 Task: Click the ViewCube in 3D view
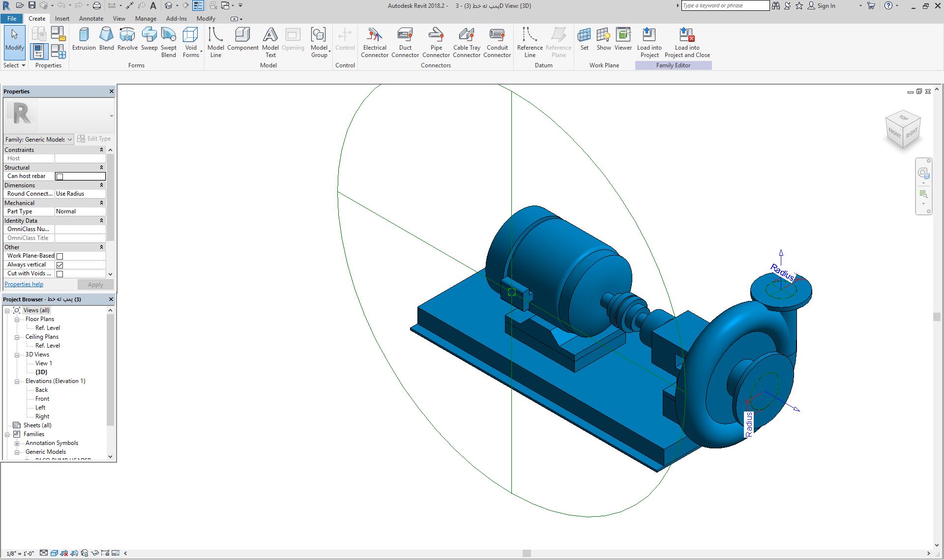coord(903,129)
